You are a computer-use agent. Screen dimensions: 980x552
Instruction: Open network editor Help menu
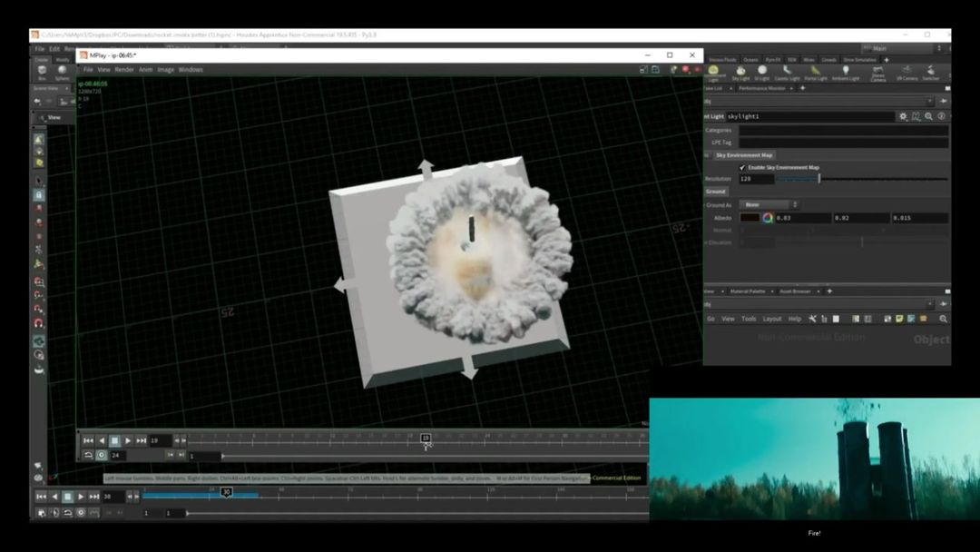click(794, 319)
